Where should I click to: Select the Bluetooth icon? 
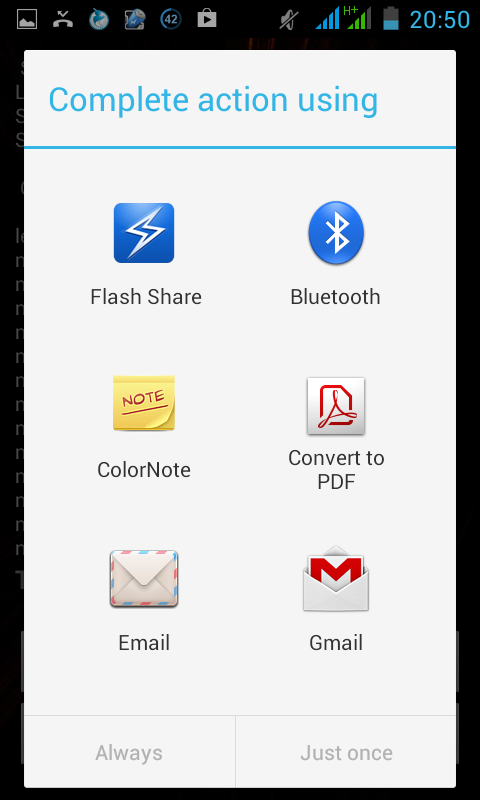(336, 233)
